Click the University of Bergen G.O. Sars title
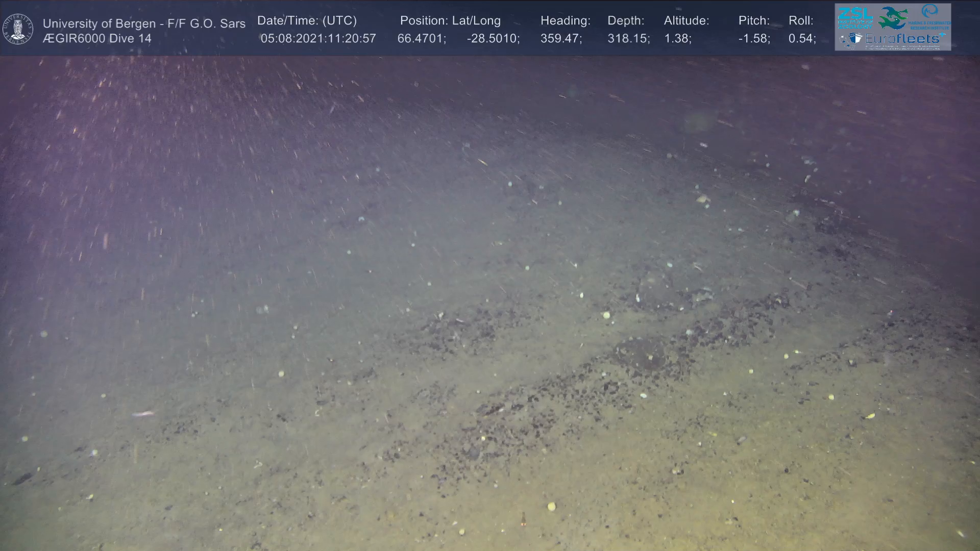The height and width of the screenshot is (551, 980). click(144, 23)
